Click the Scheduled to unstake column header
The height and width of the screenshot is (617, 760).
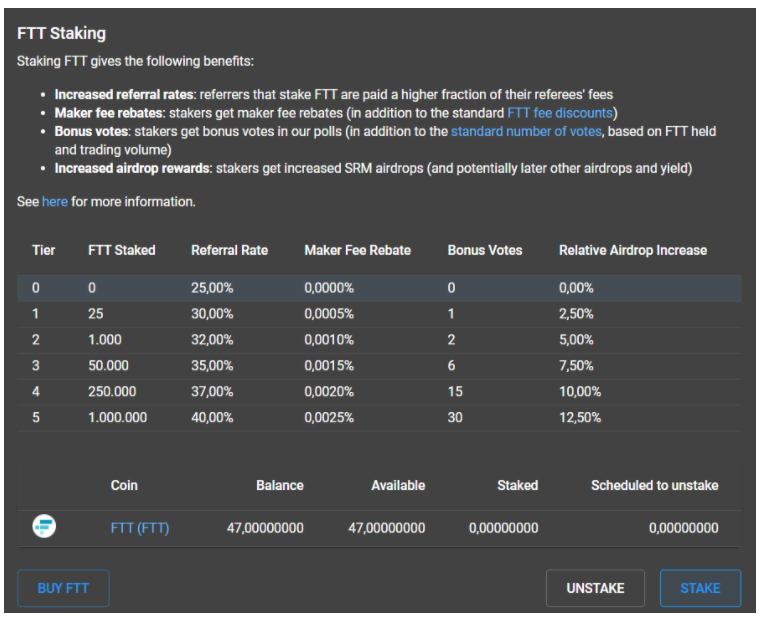click(x=654, y=485)
